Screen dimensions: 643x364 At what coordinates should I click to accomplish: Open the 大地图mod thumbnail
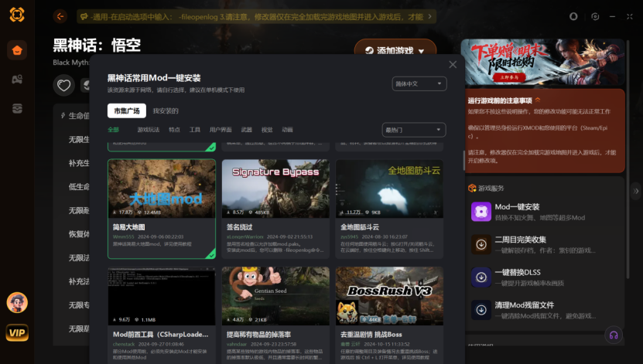point(162,189)
